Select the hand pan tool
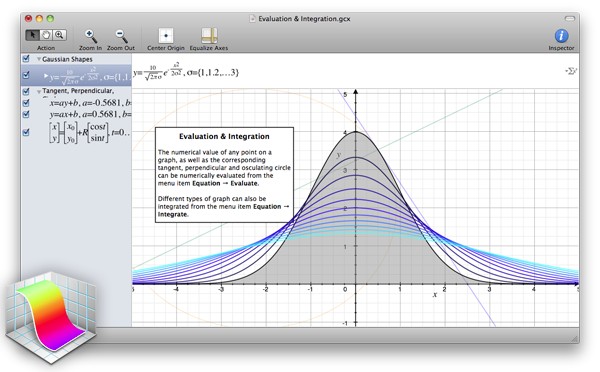 point(46,35)
